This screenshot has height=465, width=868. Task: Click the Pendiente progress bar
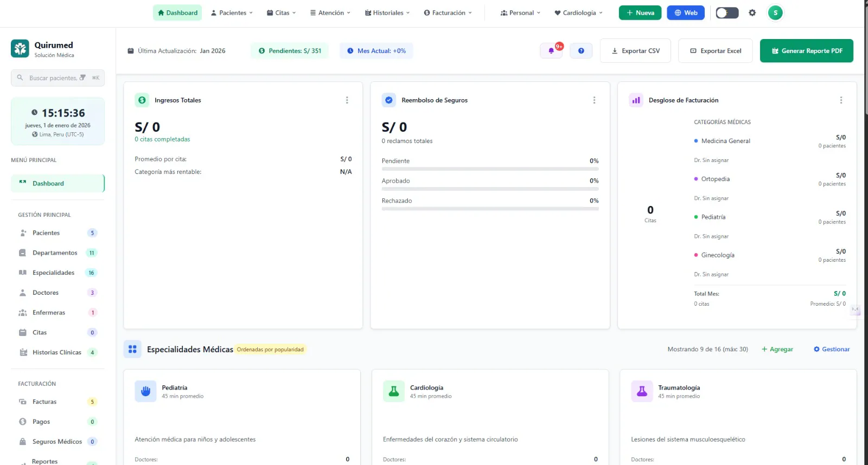coord(490,169)
